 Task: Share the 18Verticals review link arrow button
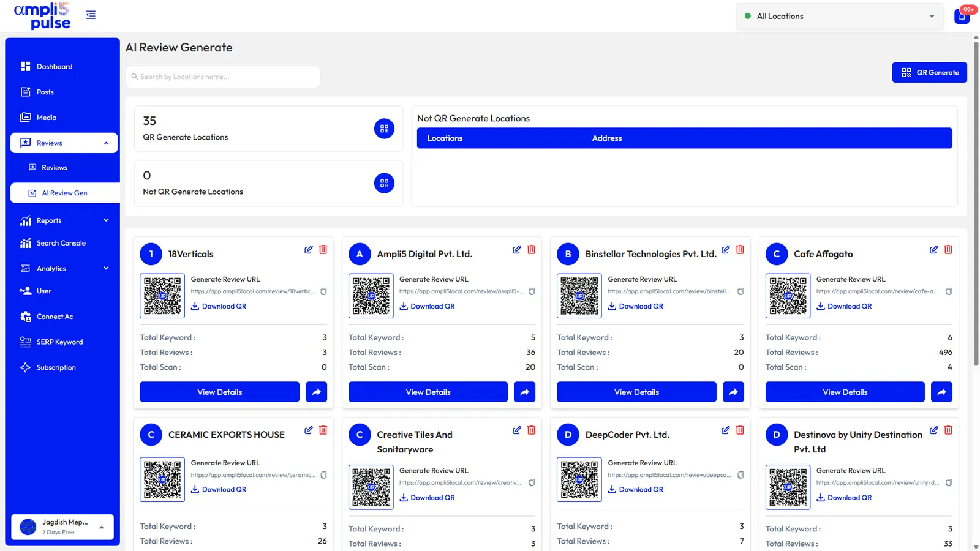coord(316,392)
